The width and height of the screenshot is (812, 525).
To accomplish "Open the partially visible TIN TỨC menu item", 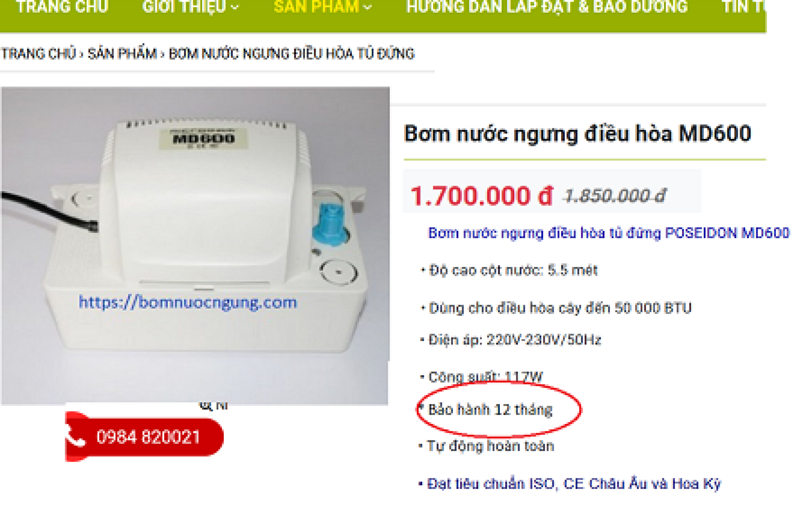I will 743,7.
